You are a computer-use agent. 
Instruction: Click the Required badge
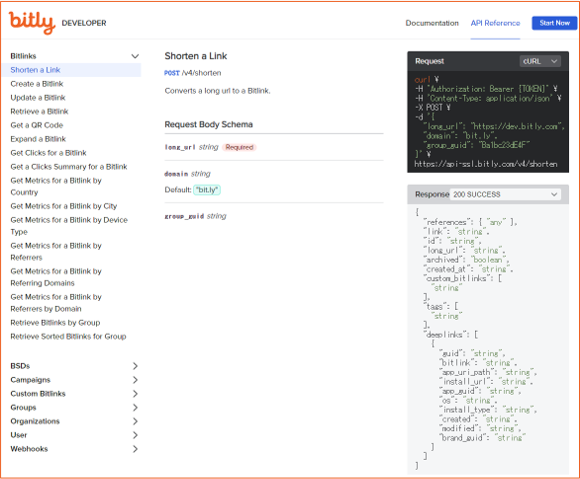(x=239, y=147)
